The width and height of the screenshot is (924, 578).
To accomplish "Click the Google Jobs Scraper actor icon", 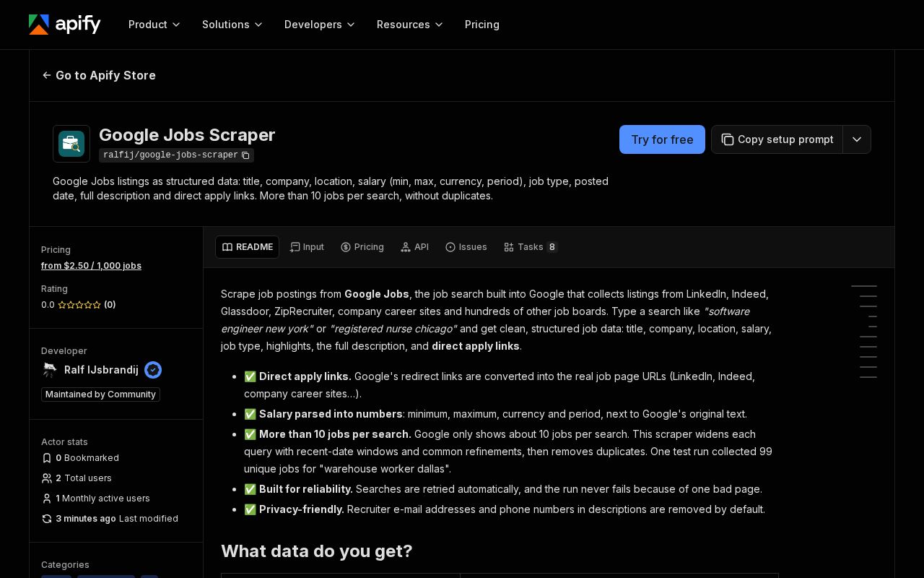I will tap(71, 144).
